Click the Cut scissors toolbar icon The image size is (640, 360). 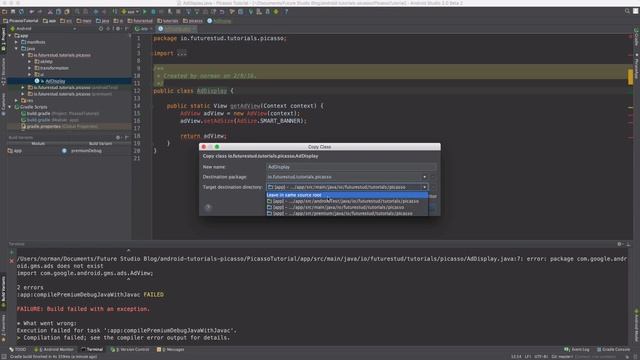click(50, 11)
